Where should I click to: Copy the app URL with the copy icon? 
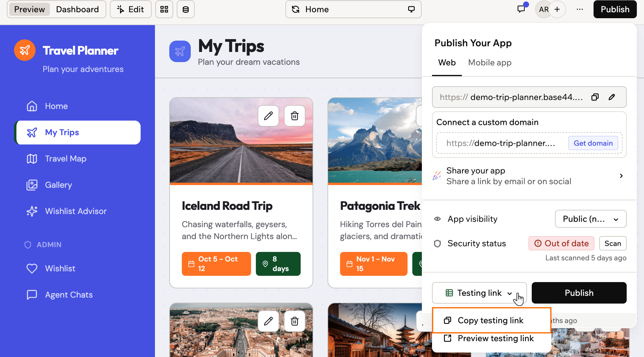tap(595, 97)
